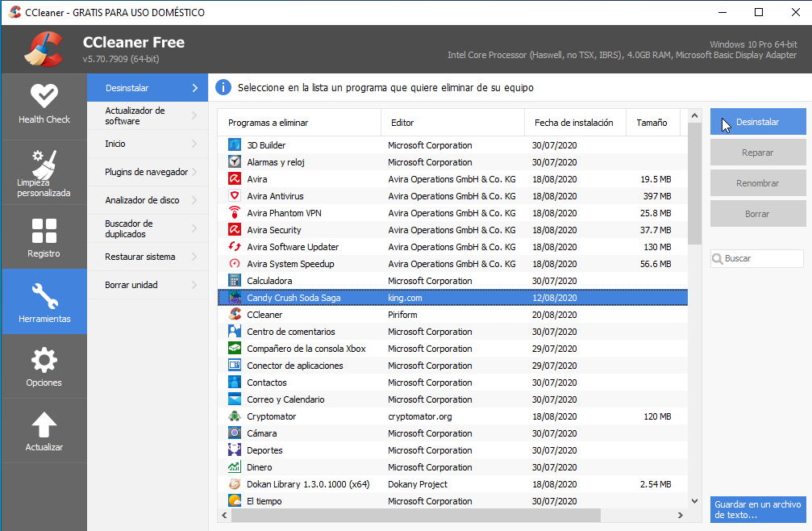Click the CCleaner logo in header
The width and height of the screenshot is (812, 531).
click(44, 49)
